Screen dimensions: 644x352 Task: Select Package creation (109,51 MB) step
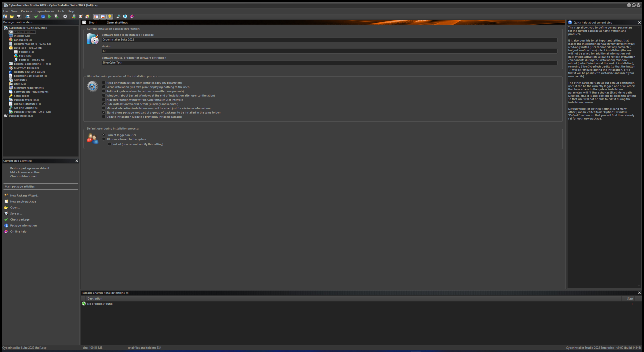pos(32,112)
